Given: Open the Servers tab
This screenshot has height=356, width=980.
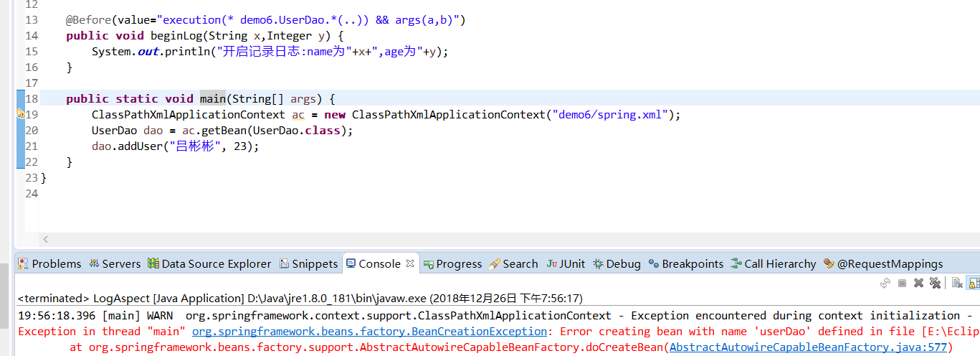Looking at the screenshot, I should pos(114,263).
